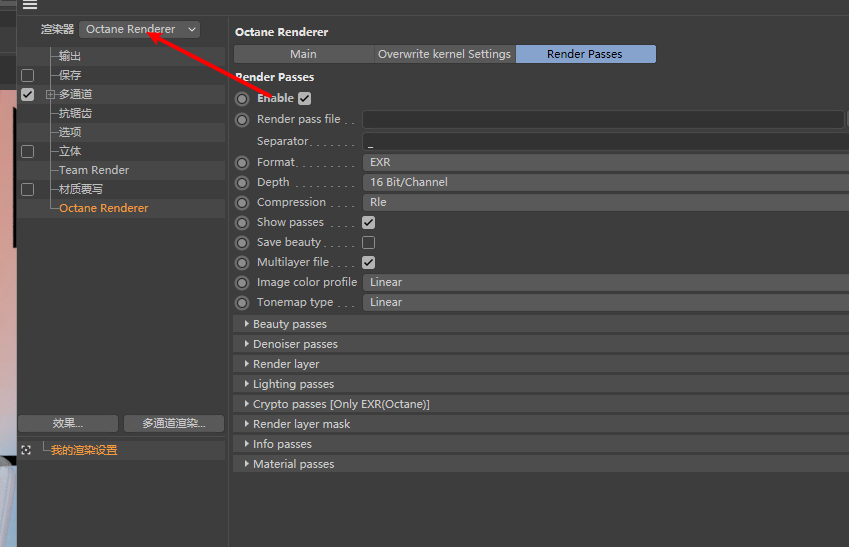Select the 立体 tree item
Image resolution: width=849 pixels, height=547 pixels.
point(70,151)
